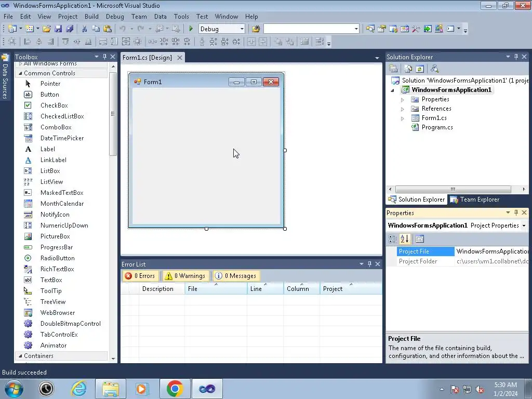Expand the Properties node in Solution Explorer

403,100
